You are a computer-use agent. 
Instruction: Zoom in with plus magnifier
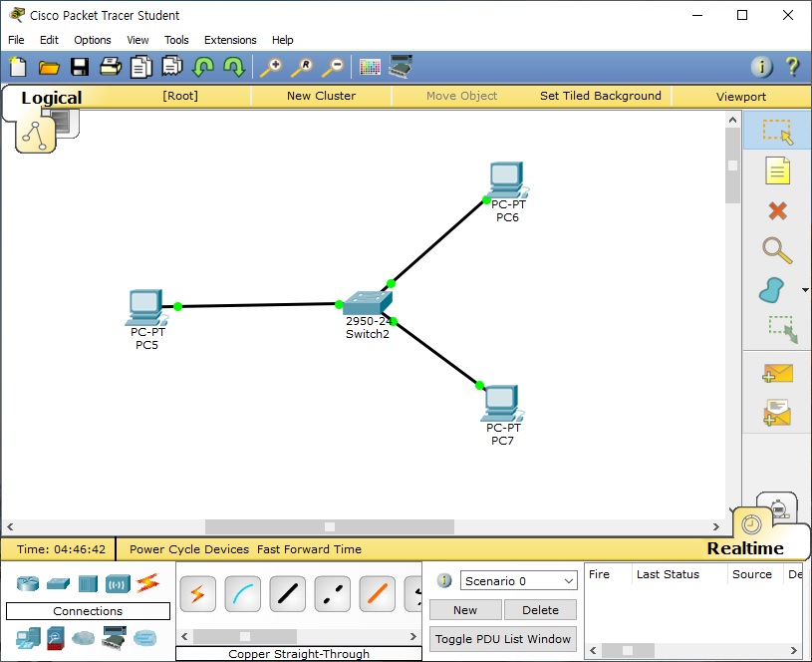(271, 68)
